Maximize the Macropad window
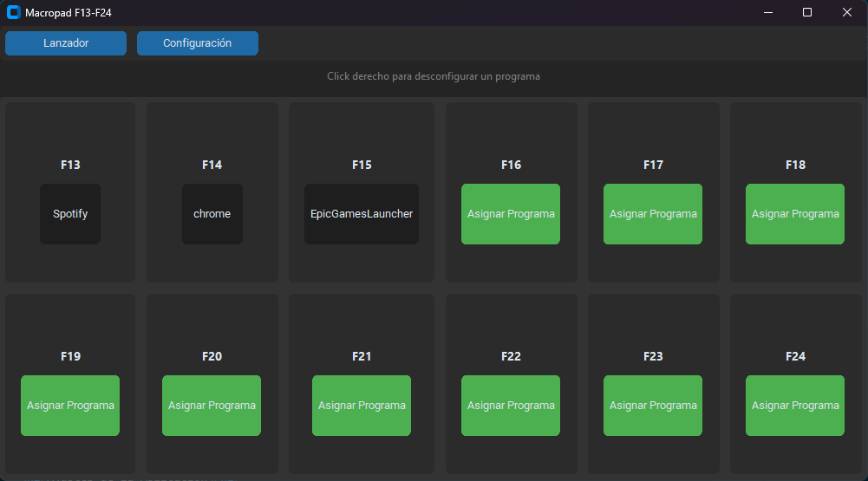Screen dimensions: 868x481 point(807,12)
